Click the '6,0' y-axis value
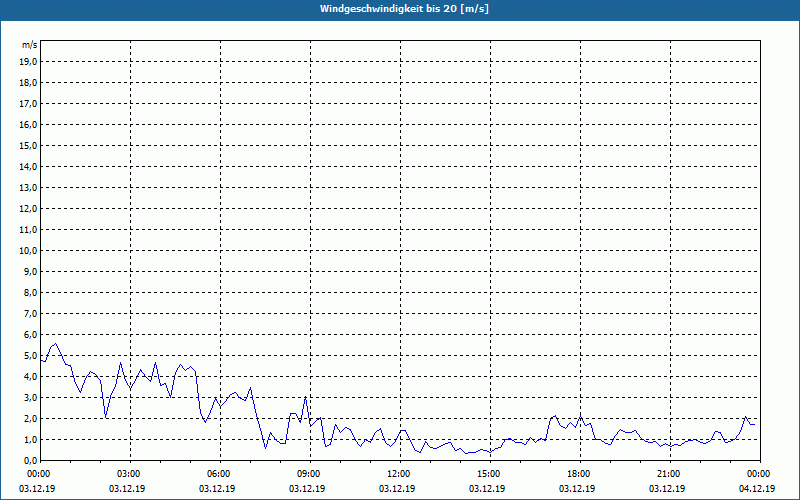The width and height of the screenshot is (800, 500). (x=31, y=334)
